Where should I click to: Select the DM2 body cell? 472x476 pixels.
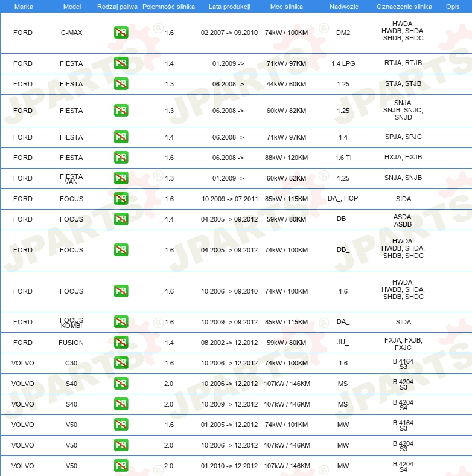pos(343,33)
